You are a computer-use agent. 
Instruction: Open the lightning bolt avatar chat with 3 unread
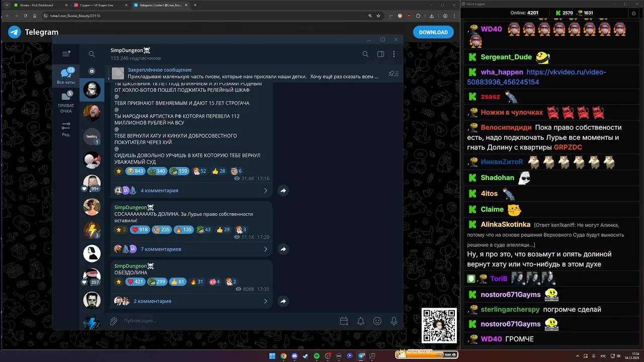click(x=92, y=230)
